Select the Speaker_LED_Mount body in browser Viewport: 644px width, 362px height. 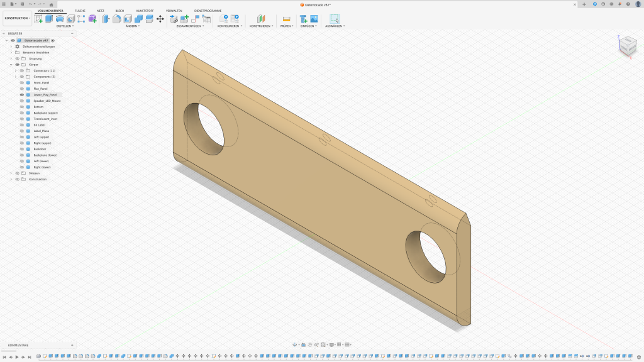click(x=47, y=101)
